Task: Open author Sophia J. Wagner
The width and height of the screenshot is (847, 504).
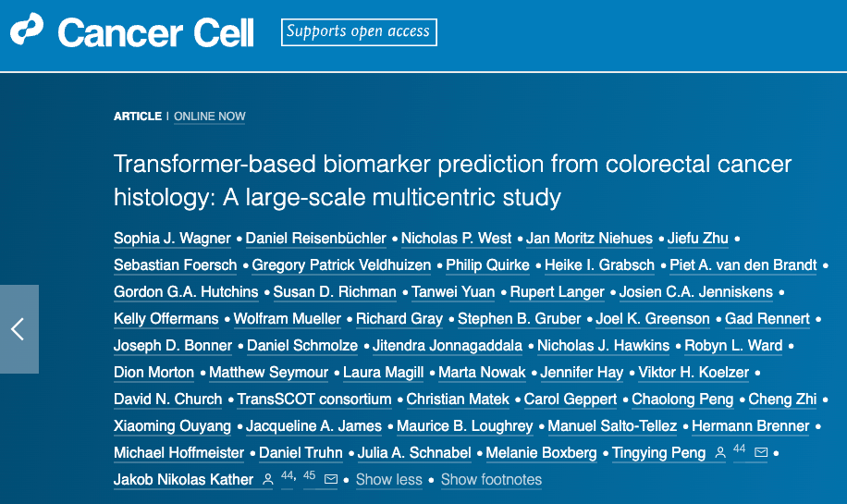Action: click(x=172, y=239)
